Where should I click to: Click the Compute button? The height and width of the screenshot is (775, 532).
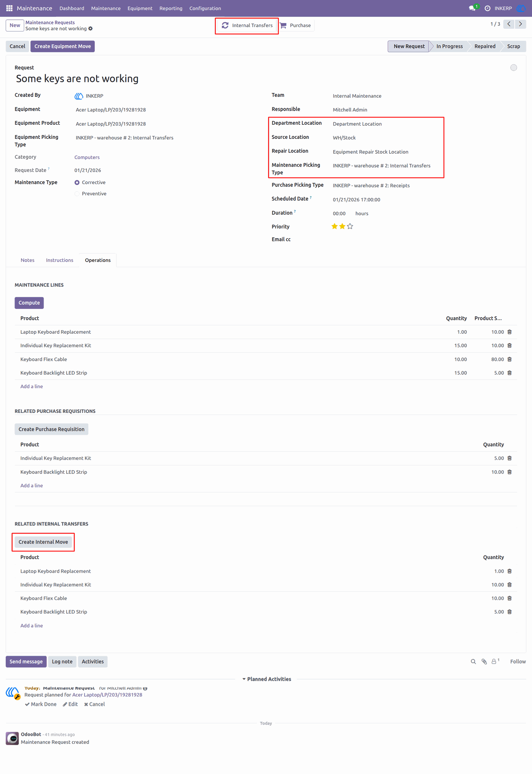[29, 303]
